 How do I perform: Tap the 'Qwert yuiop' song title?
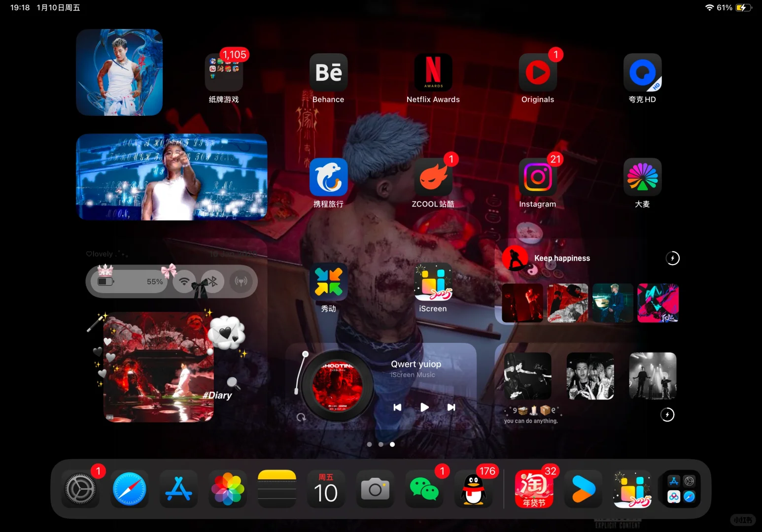pos(416,364)
